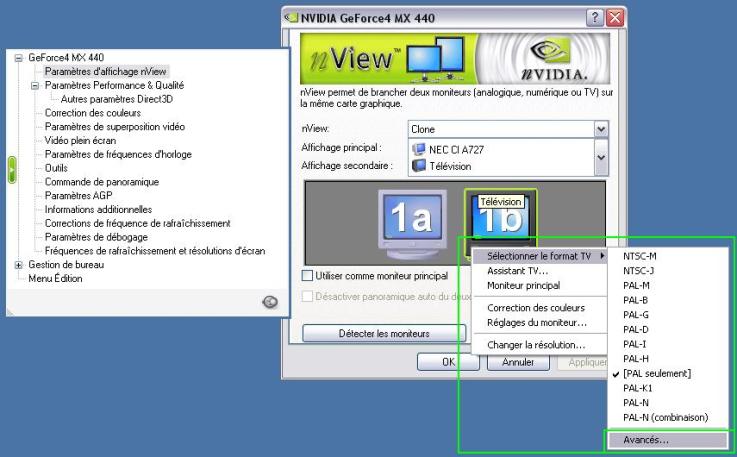Click the display list scrollbar arrow
The height and width of the screenshot is (457, 737).
[601, 157]
